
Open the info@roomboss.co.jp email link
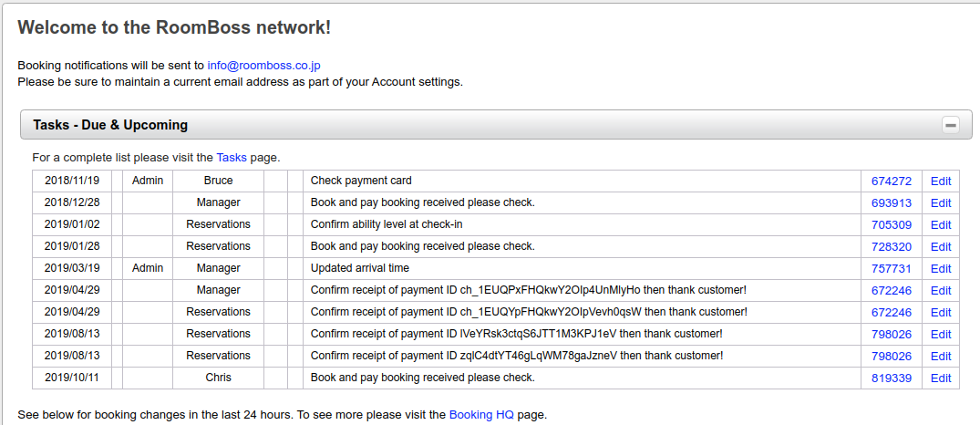click(263, 65)
